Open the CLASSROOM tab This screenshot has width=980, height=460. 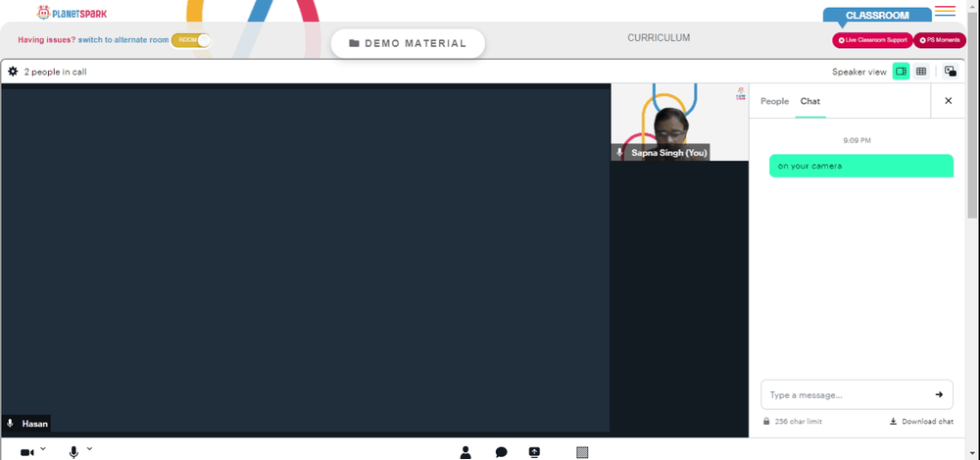pyautogui.click(x=877, y=16)
